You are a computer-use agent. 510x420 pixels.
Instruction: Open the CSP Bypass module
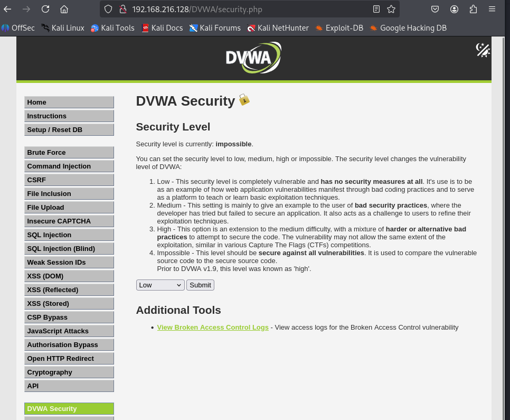point(69,317)
